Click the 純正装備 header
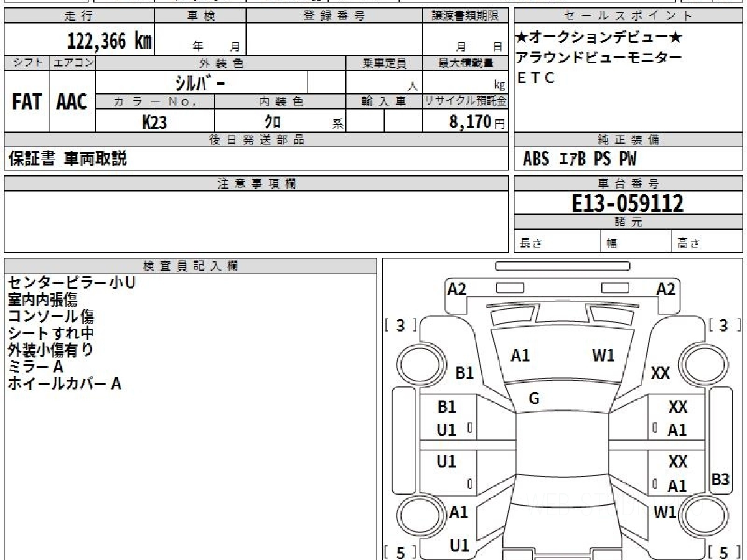This screenshot has height=560, width=747. tap(629, 140)
